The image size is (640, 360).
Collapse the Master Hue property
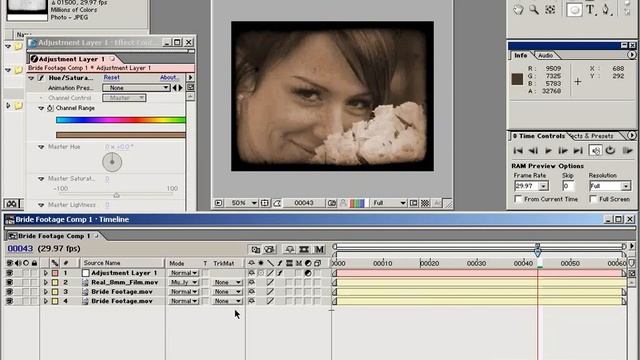click(x=41, y=147)
